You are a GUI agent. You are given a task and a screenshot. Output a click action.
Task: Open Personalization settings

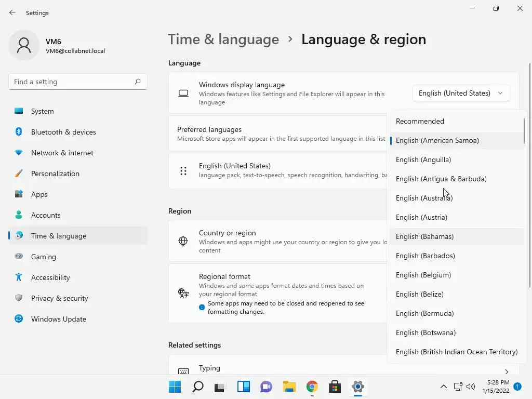click(78, 174)
